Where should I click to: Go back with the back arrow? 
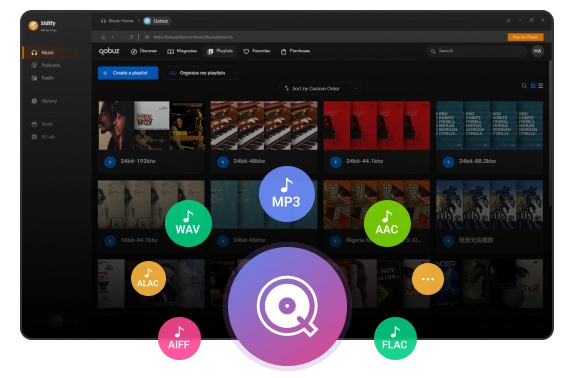pyautogui.click(x=113, y=37)
